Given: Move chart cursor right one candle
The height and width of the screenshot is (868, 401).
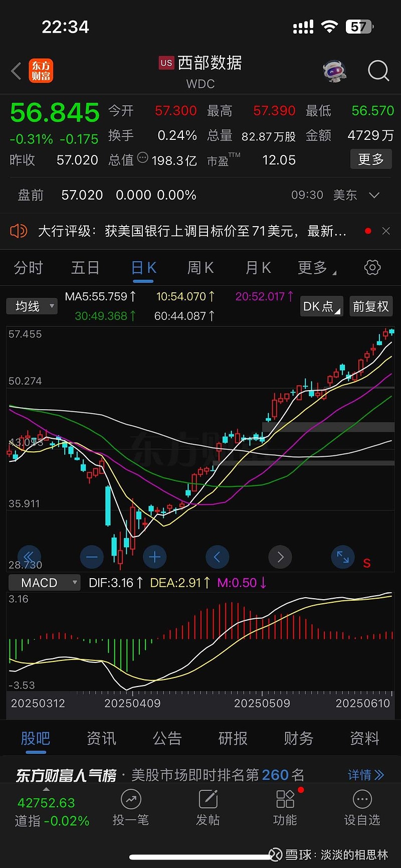Looking at the screenshot, I should coord(280,557).
